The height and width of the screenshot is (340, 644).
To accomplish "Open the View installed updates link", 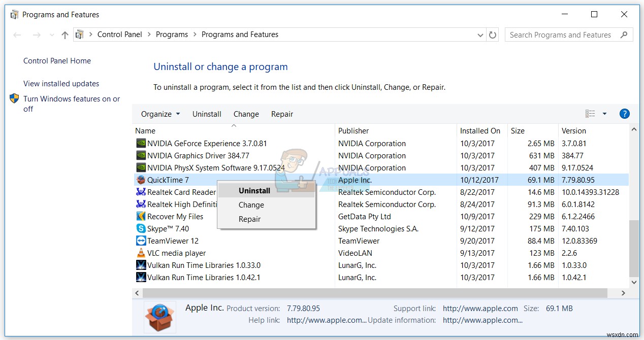I will pyautogui.click(x=61, y=83).
